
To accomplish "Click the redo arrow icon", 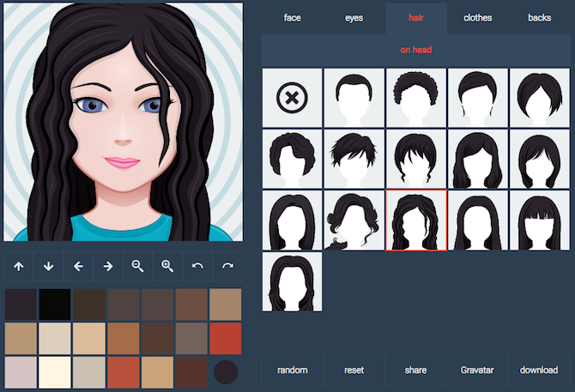I will 227,267.
